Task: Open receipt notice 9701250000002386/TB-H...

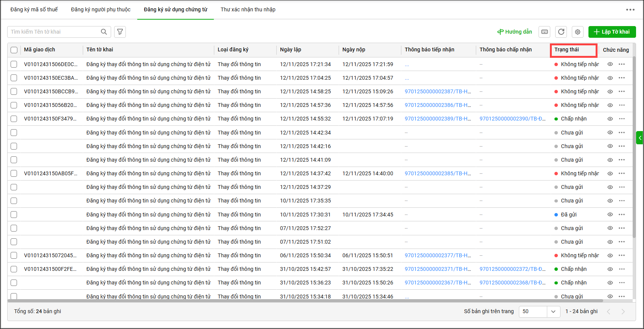Action: pos(438,105)
